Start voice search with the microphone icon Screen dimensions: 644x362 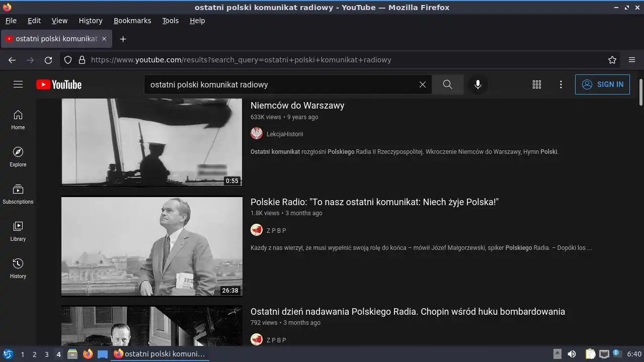tap(478, 84)
